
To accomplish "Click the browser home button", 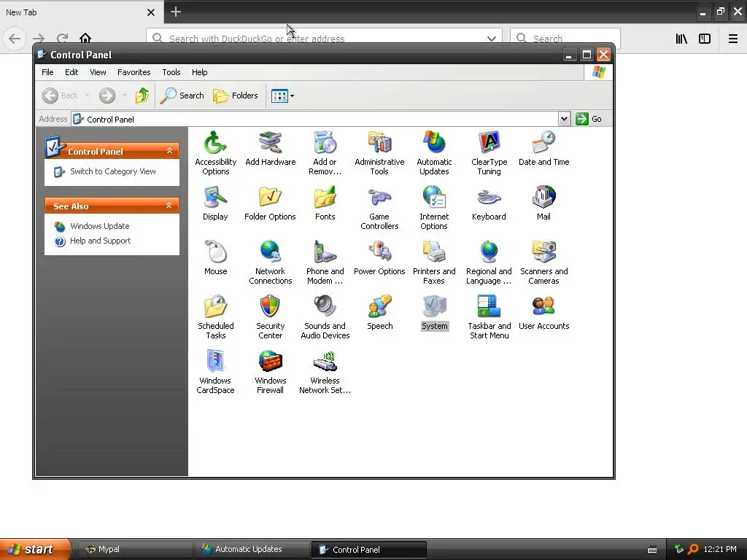I will pyautogui.click(x=85, y=38).
